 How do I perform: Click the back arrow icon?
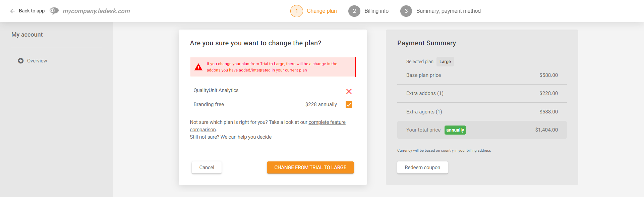click(12, 11)
